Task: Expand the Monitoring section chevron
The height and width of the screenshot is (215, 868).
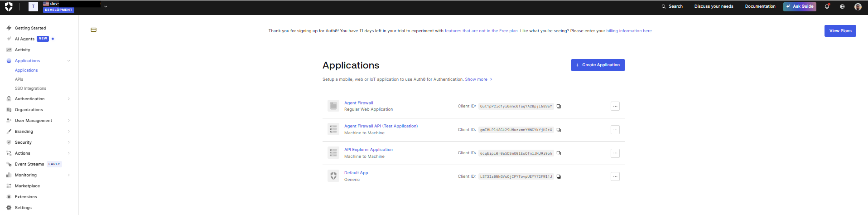Action: point(69,175)
